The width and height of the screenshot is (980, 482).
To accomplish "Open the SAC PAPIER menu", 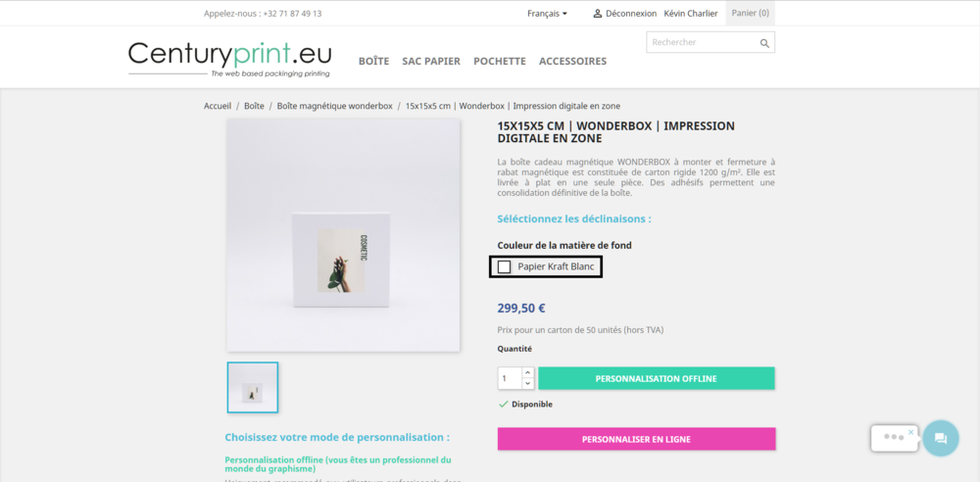I will (x=431, y=62).
